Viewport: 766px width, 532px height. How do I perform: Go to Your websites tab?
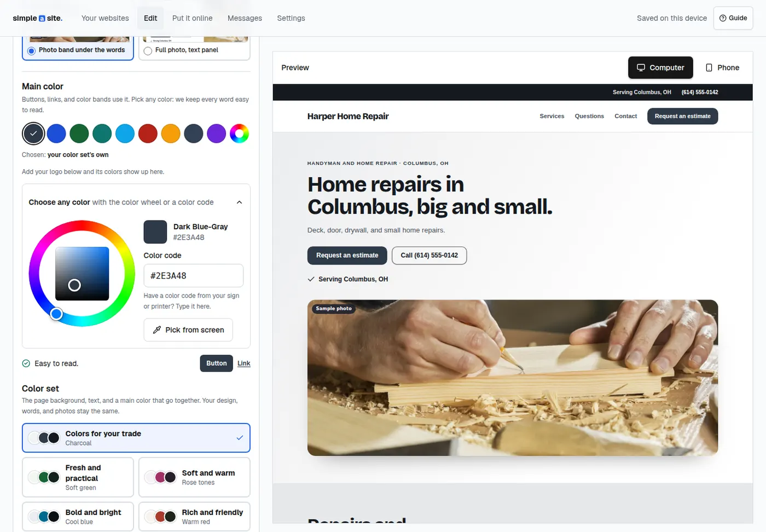click(105, 18)
